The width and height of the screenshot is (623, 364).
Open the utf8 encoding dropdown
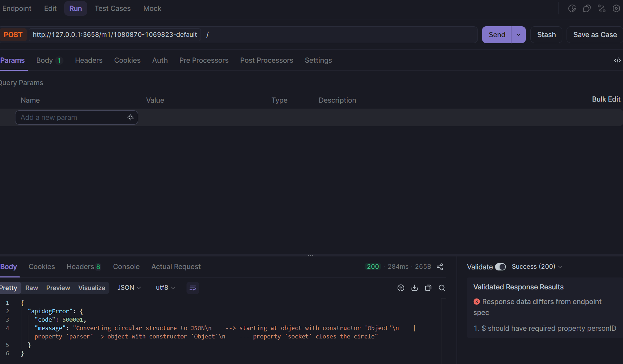point(165,288)
